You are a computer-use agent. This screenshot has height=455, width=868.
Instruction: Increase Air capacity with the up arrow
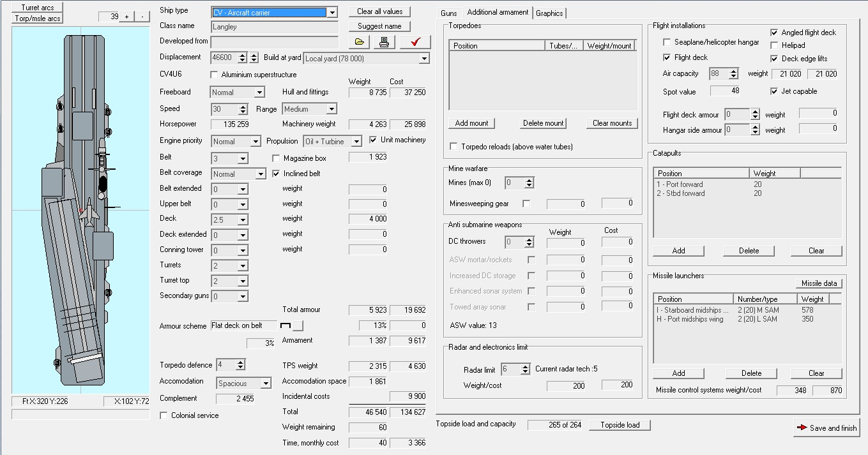733,71
